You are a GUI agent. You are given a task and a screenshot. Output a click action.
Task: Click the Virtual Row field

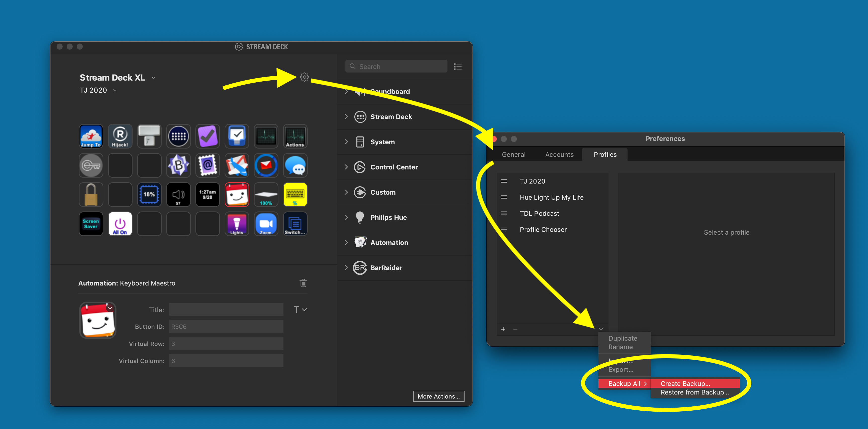[226, 344]
